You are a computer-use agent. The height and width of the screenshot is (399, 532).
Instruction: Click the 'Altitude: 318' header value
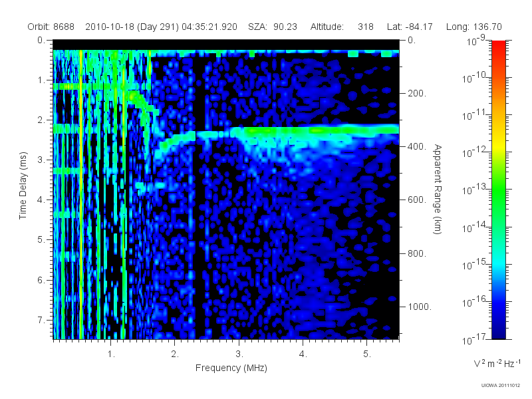pyautogui.click(x=342, y=27)
